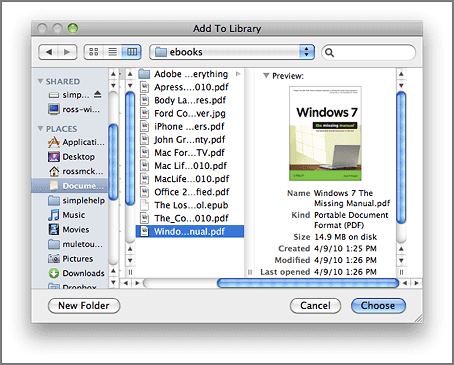The height and width of the screenshot is (365, 454).
Task: Select Mac Lif...010.pdf file
Action: [x=190, y=166]
